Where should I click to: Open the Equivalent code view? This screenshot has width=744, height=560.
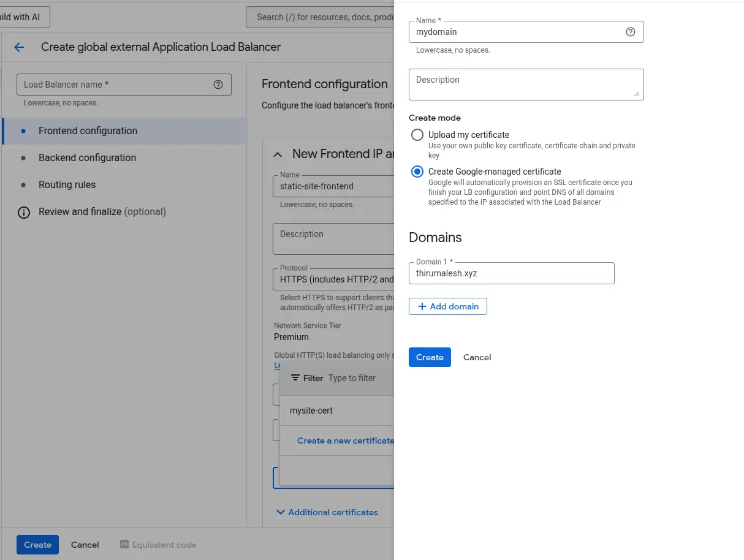[158, 544]
